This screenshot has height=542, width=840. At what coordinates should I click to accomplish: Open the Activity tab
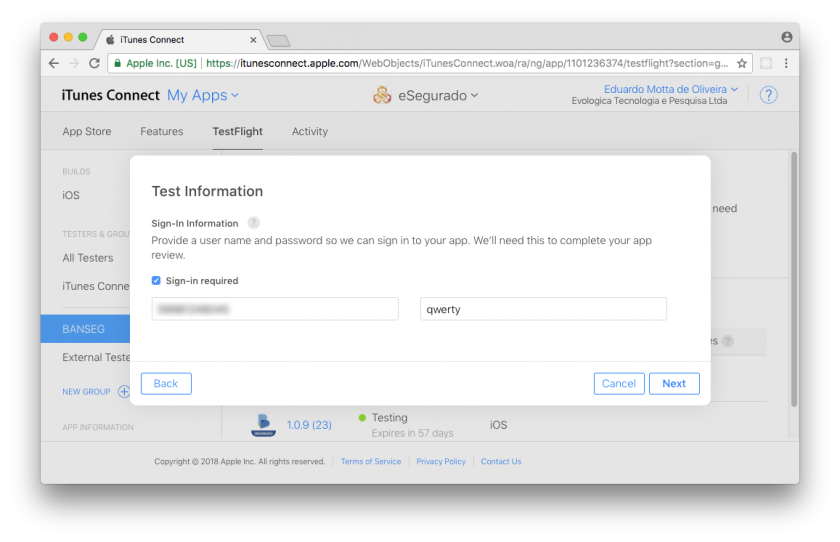310,131
